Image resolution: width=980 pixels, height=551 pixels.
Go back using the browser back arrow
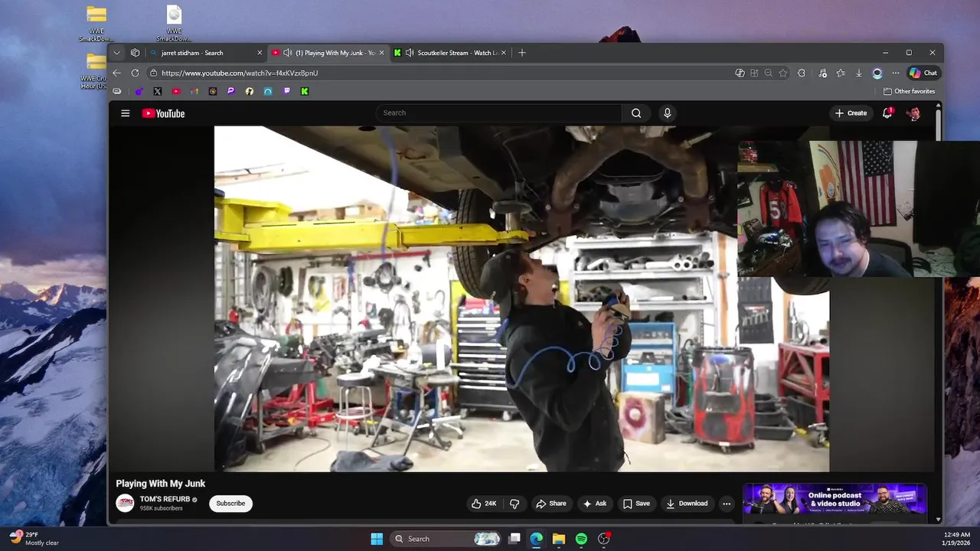(x=116, y=73)
